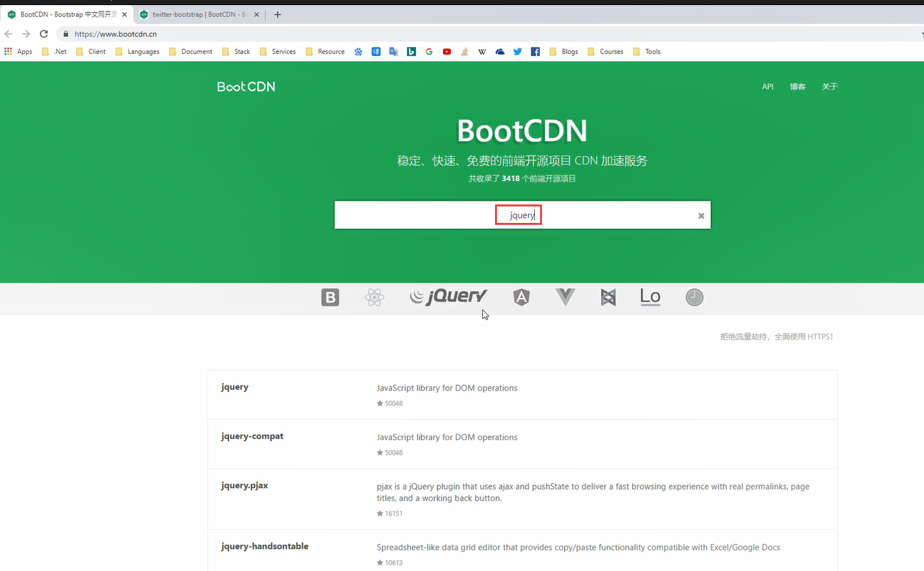Open the 博客 nav link
This screenshot has width=924, height=571.
point(798,86)
